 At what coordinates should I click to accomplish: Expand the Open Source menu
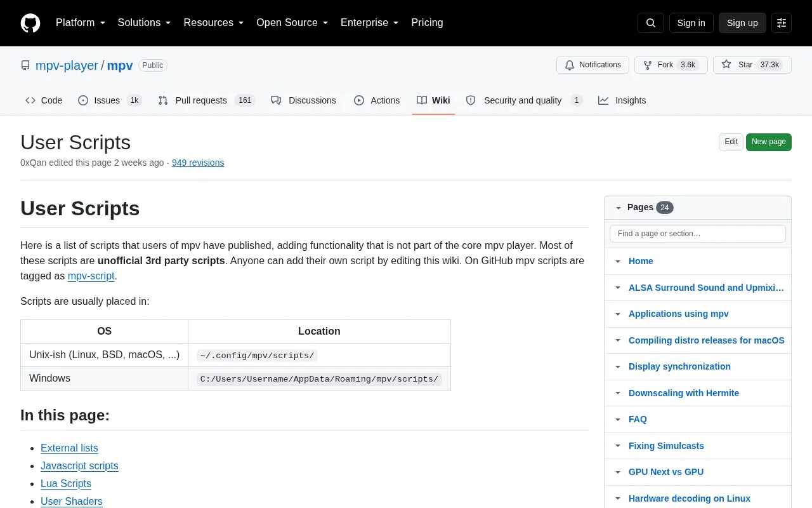(292, 23)
